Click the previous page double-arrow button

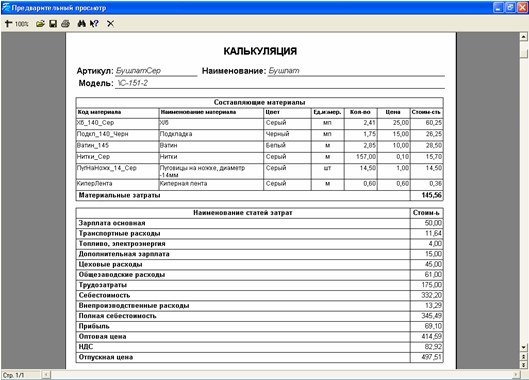(523, 356)
